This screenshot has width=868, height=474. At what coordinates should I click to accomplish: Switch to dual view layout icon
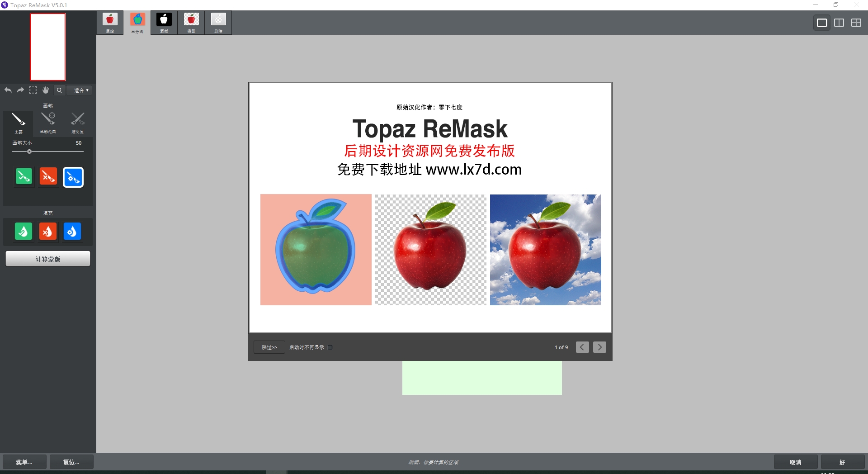[x=839, y=22]
